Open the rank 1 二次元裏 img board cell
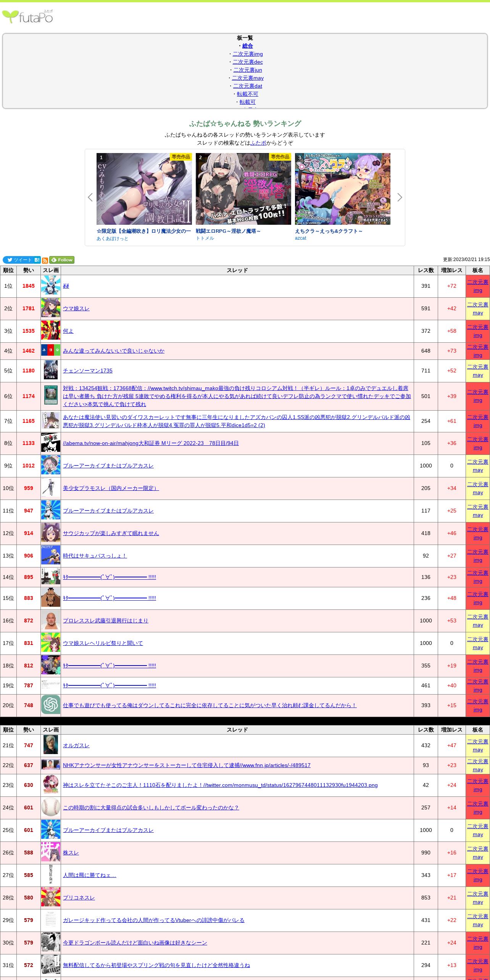The height and width of the screenshot is (980, 490). [478, 286]
